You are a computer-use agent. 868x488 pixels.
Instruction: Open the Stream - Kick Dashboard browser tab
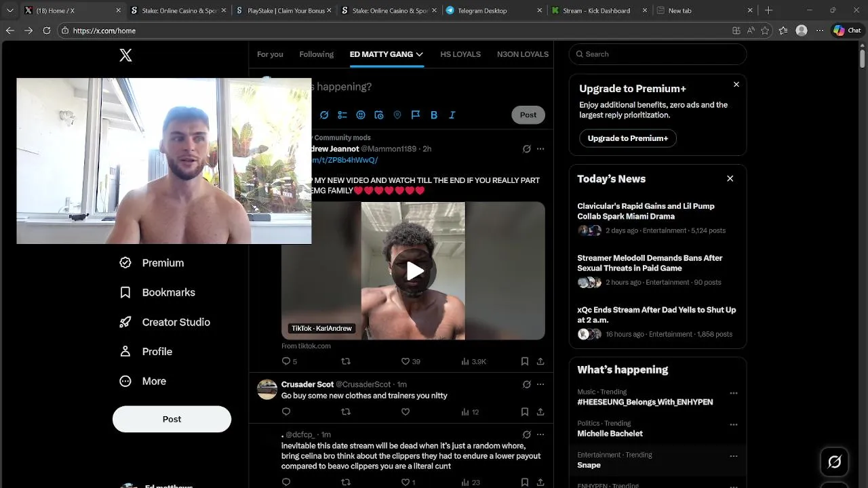coord(599,10)
